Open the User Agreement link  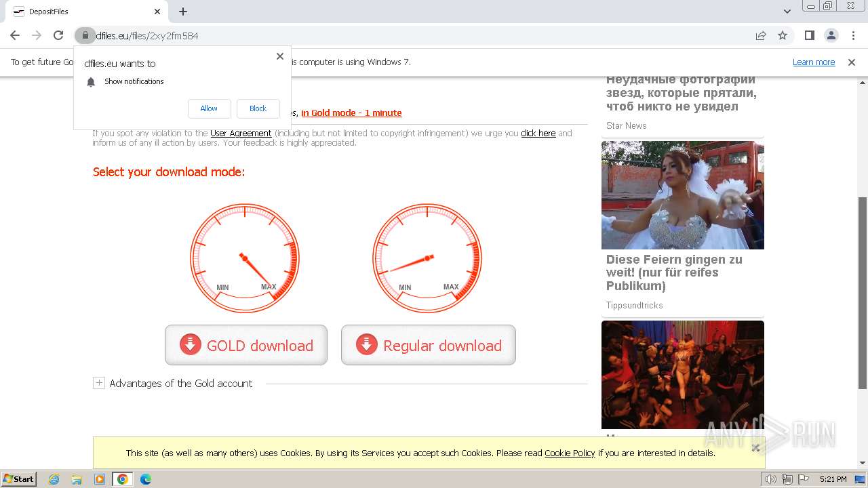[241, 134]
